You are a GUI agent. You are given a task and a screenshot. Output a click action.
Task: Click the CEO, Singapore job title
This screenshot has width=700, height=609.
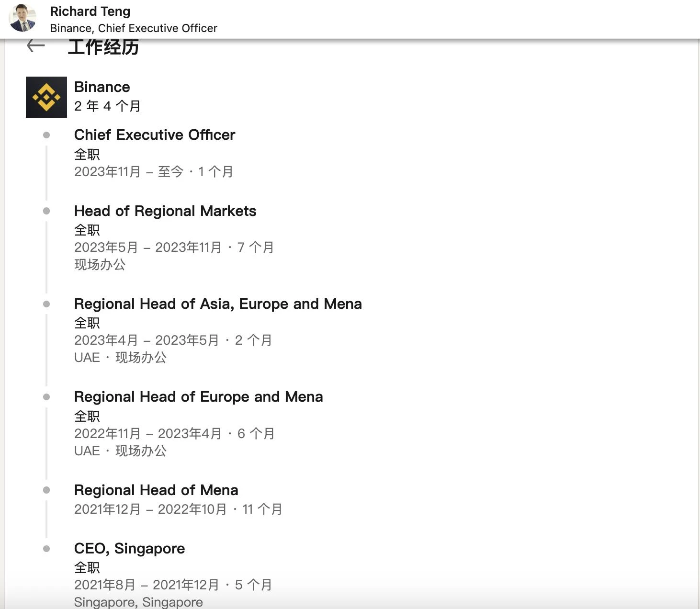[129, 548]
